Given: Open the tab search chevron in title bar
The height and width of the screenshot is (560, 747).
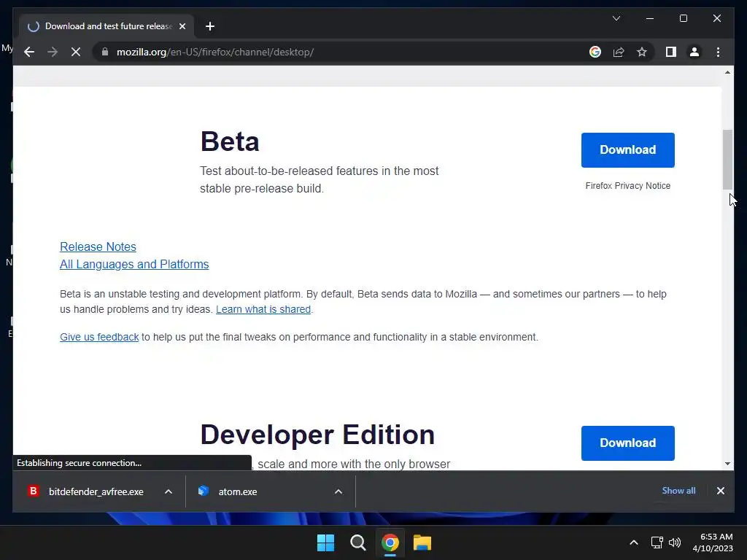Looking at the screenshot, I should point(616,18).
